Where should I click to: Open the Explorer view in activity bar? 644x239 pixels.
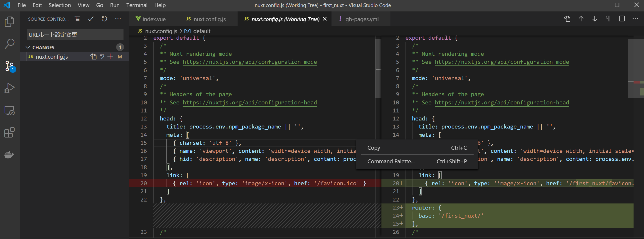9,22
